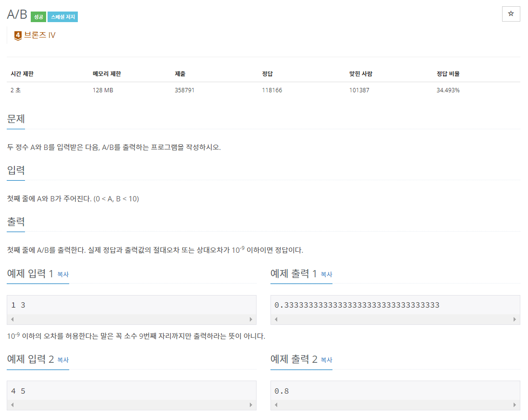Click right scroll arrow of example output 2

click(x=515, y=405)
